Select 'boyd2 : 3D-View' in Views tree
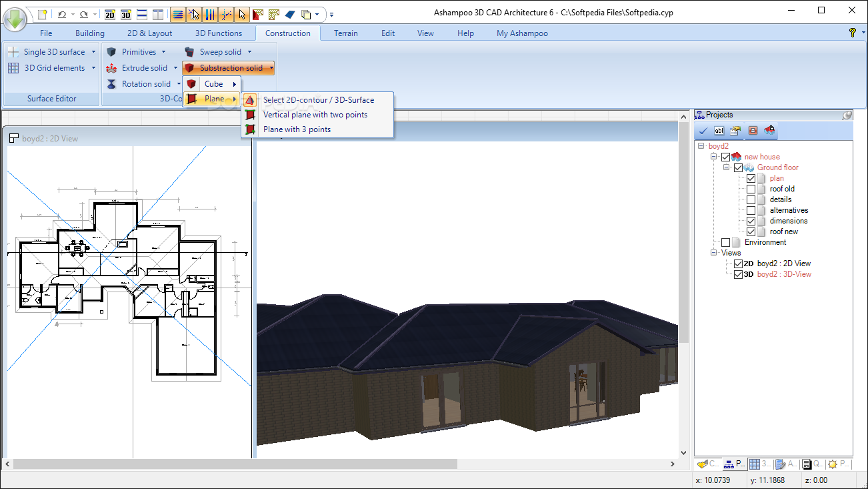 [x=784, y=274]
